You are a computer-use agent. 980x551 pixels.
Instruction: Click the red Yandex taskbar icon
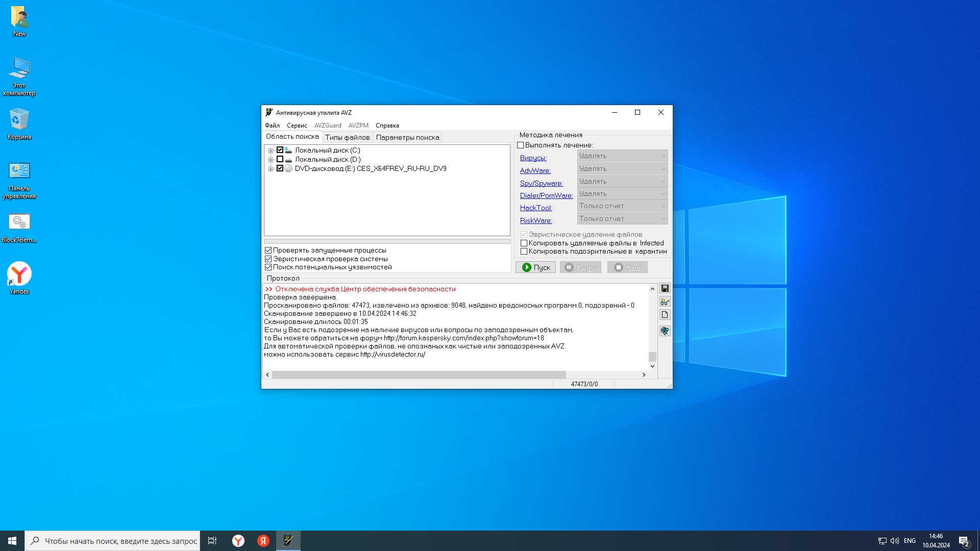coord(263,541)
